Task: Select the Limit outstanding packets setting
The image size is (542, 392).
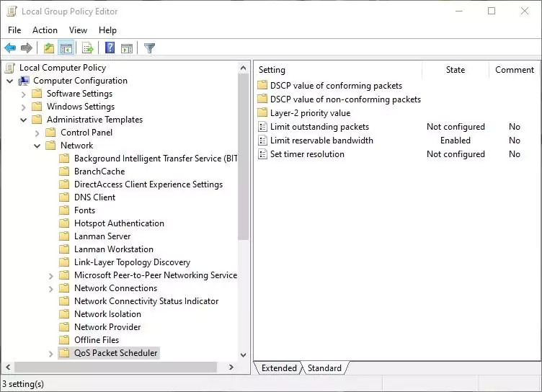Action: pyautogui.click(x=319, y=127)
